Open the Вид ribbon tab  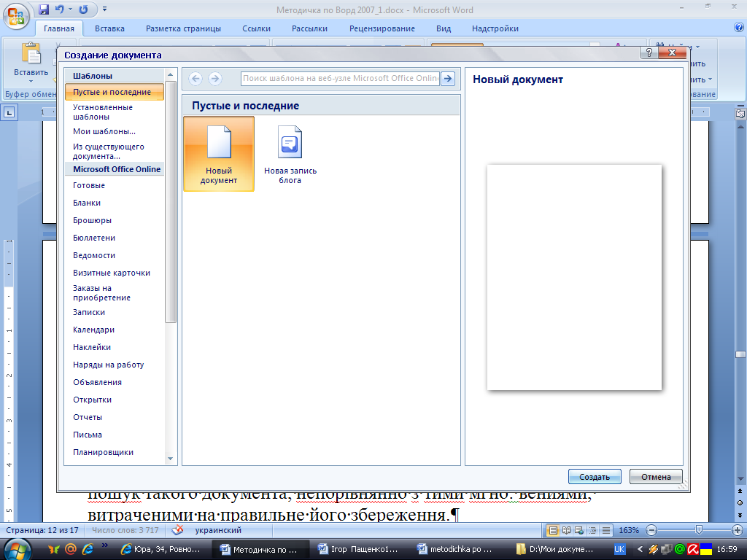coord(444,28)
